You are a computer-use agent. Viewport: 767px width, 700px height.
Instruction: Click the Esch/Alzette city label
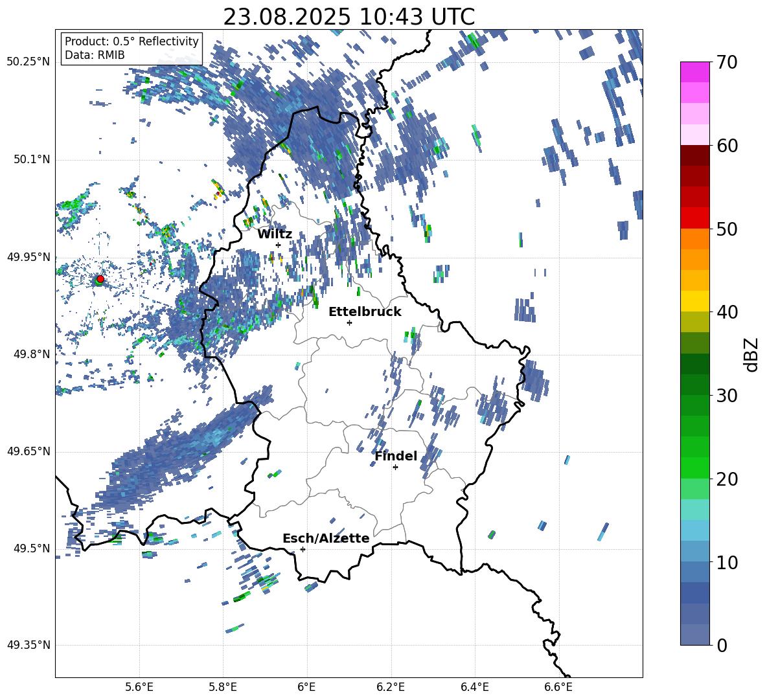(326, 538)
